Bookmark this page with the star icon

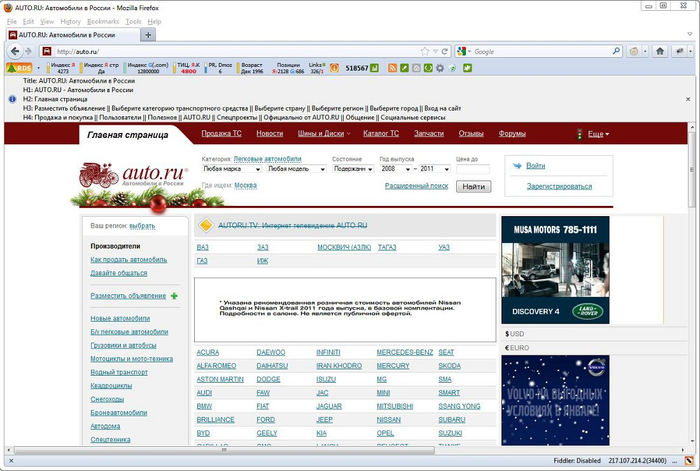pos(425,51)
